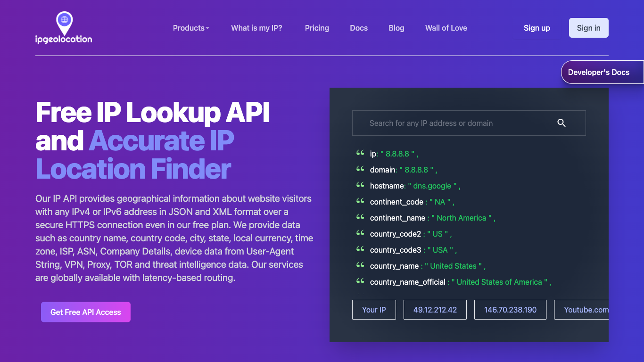Image resolution: width=644 pixels, height=362 pixels.
Task: Click the country_code2 value "US"
Action: (438, 234)
